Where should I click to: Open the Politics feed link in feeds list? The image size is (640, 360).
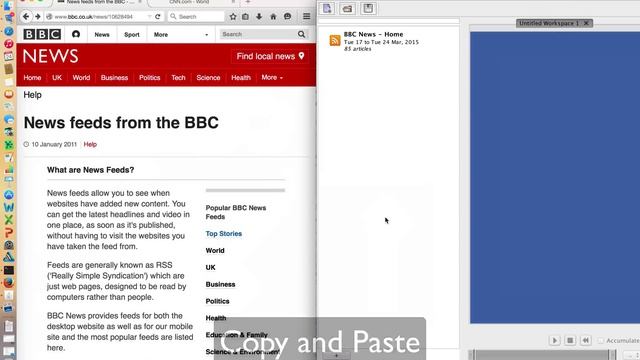pyautogui.click(x=218, y=301)
